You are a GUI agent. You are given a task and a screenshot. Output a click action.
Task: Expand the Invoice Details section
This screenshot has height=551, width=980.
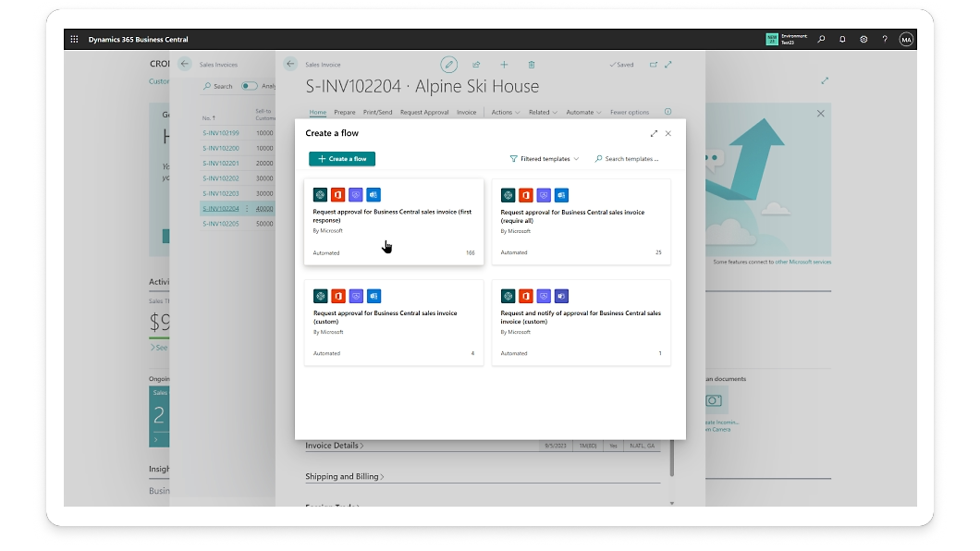click(335, 446)
